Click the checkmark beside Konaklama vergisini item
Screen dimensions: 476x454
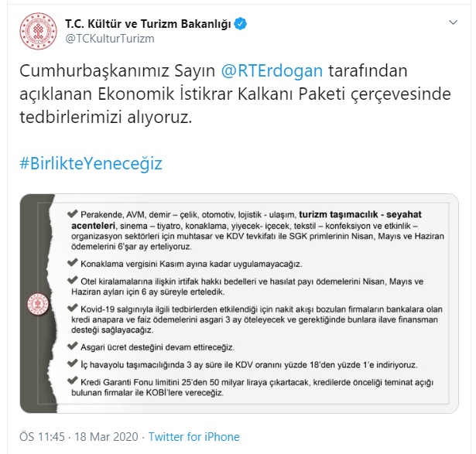[x=73, y=263]
